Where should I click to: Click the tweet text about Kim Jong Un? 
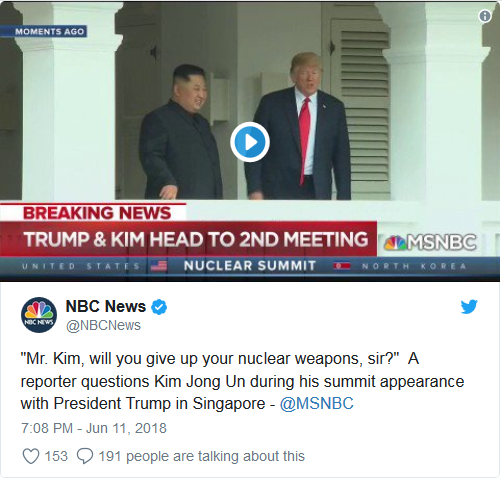pyautogui.click(x=242, y=381)
